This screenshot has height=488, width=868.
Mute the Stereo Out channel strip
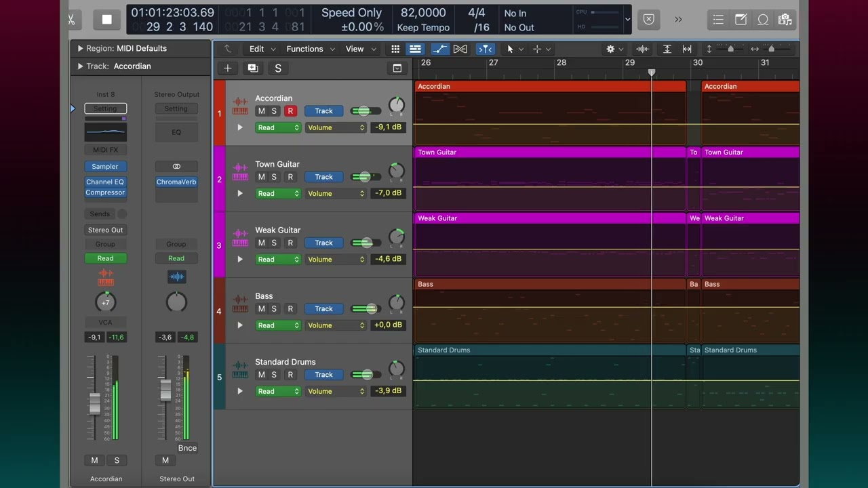165,460
